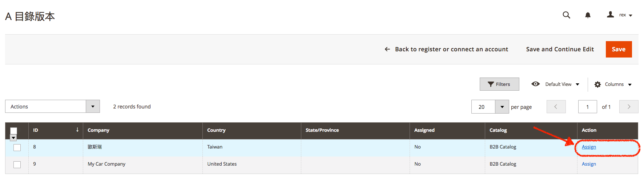Viewport: 644px width, 182px height.
Task: Select the My Car Company row checkbox
Action: pos(17,165)
